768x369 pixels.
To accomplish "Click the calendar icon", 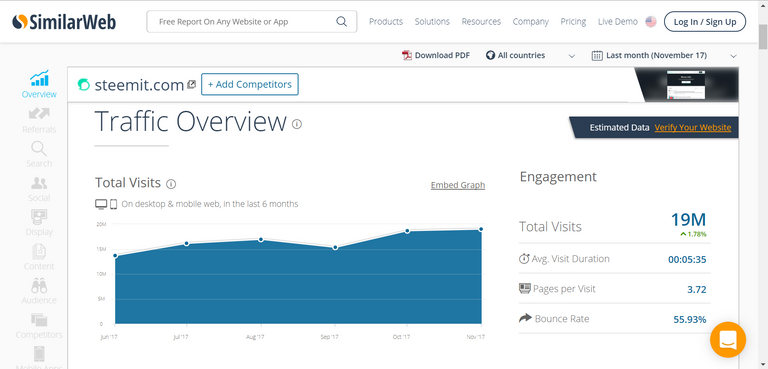I will click(597, 55).
